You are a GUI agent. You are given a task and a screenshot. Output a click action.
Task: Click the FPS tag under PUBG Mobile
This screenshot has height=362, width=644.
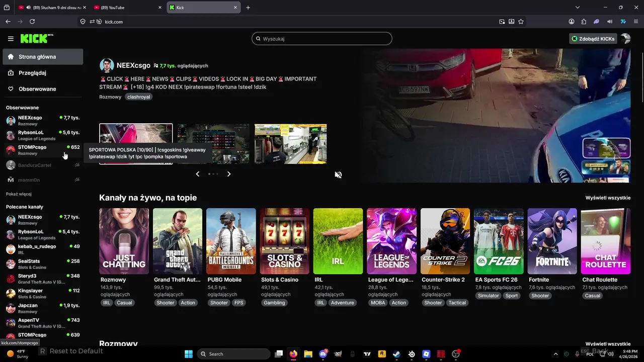point(239,303)
